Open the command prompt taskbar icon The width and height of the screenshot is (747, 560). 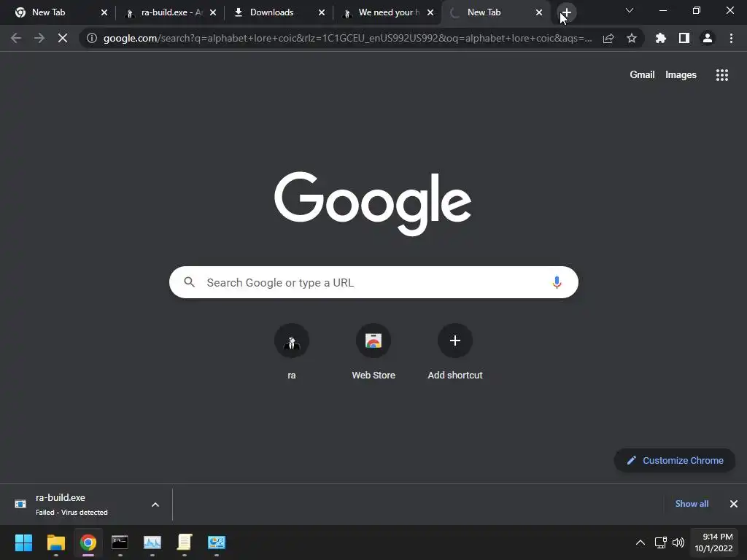120,542
